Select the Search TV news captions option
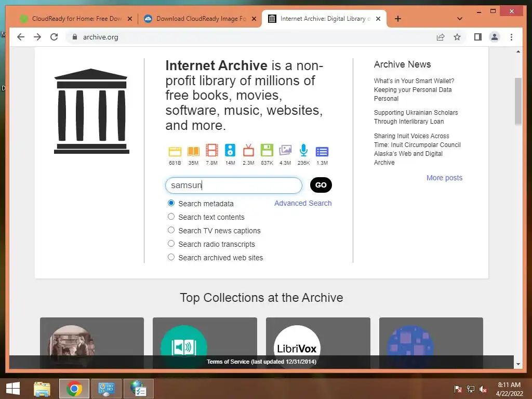This screenshot has height=399, width=532. click(171, 230)
